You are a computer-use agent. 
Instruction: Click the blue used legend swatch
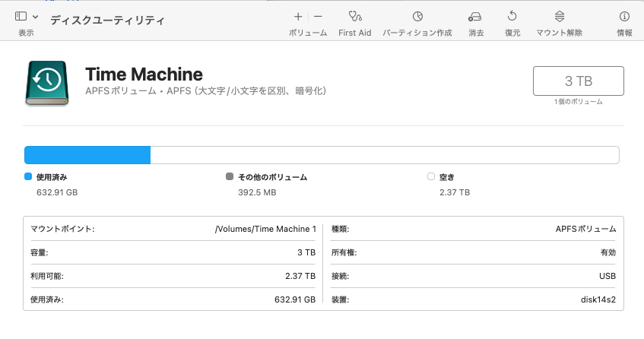(28, 176)
